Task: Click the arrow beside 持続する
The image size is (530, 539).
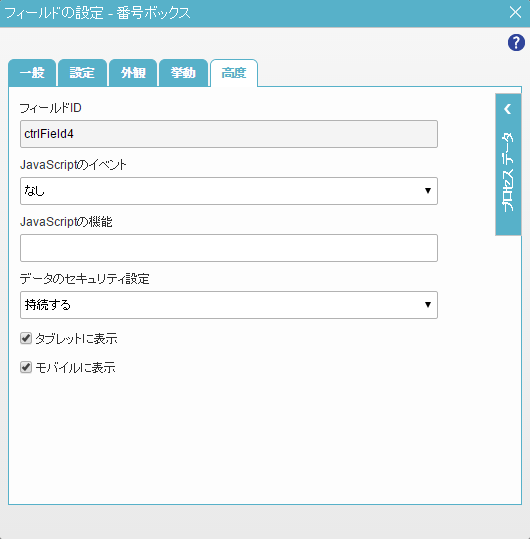Action: 428,305
